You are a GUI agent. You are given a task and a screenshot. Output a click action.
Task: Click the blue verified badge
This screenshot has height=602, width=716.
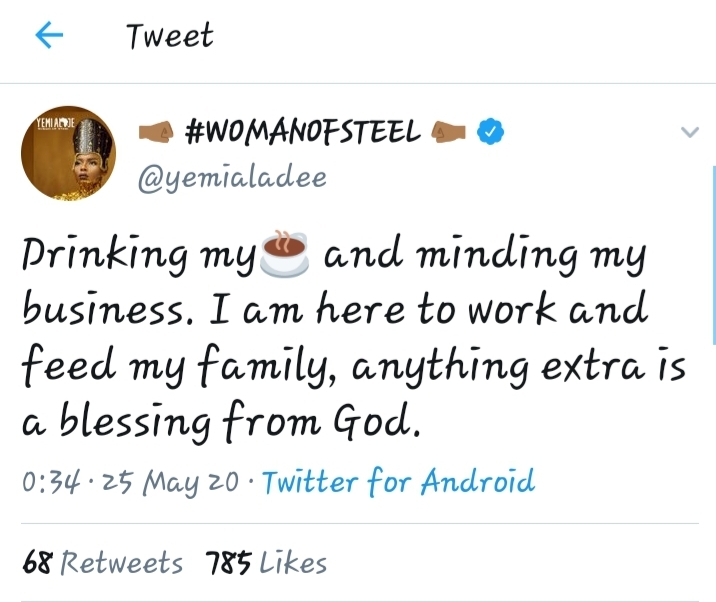(487, 132)
